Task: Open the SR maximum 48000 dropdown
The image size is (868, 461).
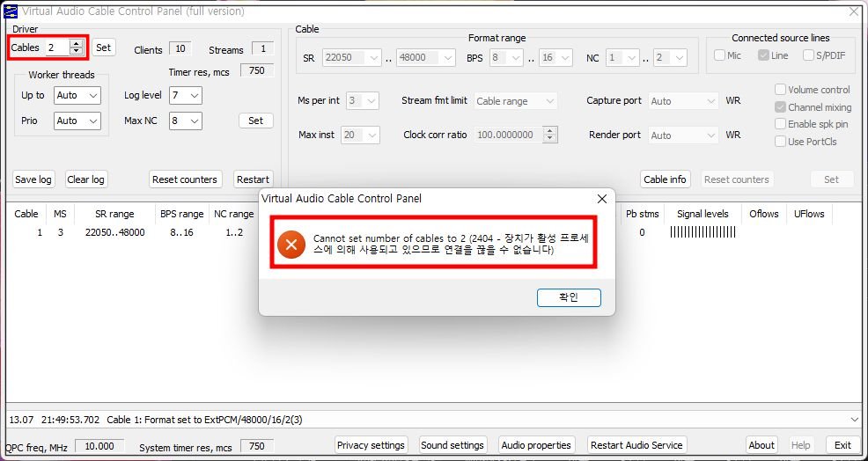Action: coord(426,57)
